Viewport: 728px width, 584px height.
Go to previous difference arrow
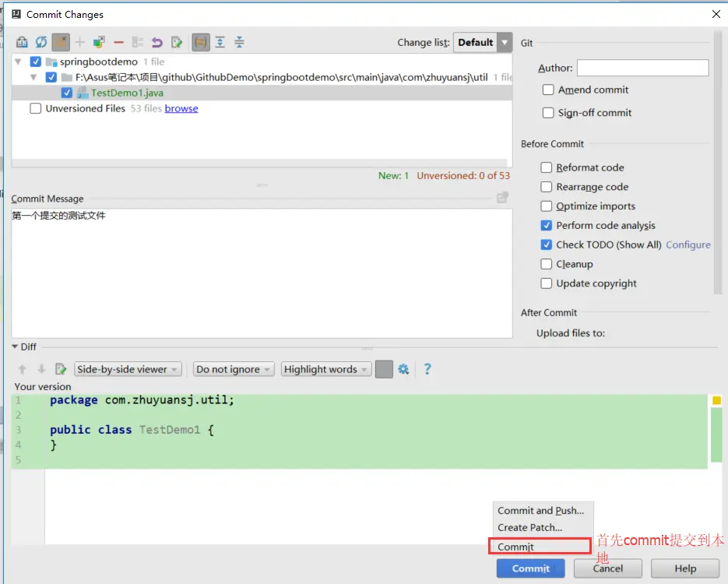tap(22, 369)
